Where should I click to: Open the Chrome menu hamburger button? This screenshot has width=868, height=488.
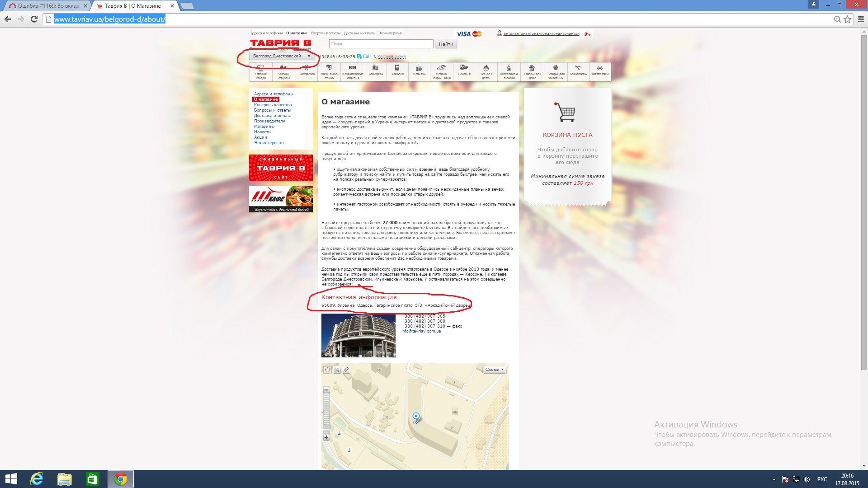(861, 19)
